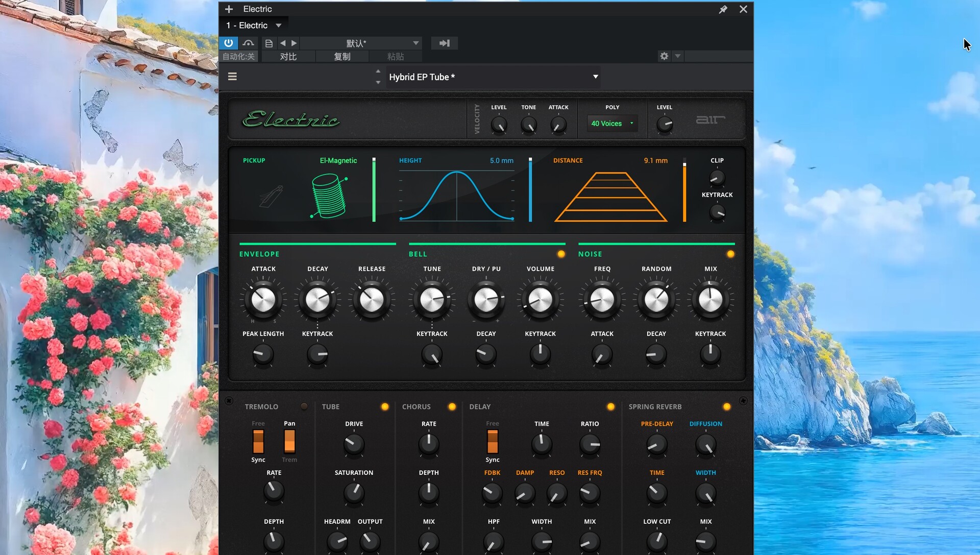Open the hamburger menu icon
Screen dimensions: 980x555
click(x=232, y=77)
